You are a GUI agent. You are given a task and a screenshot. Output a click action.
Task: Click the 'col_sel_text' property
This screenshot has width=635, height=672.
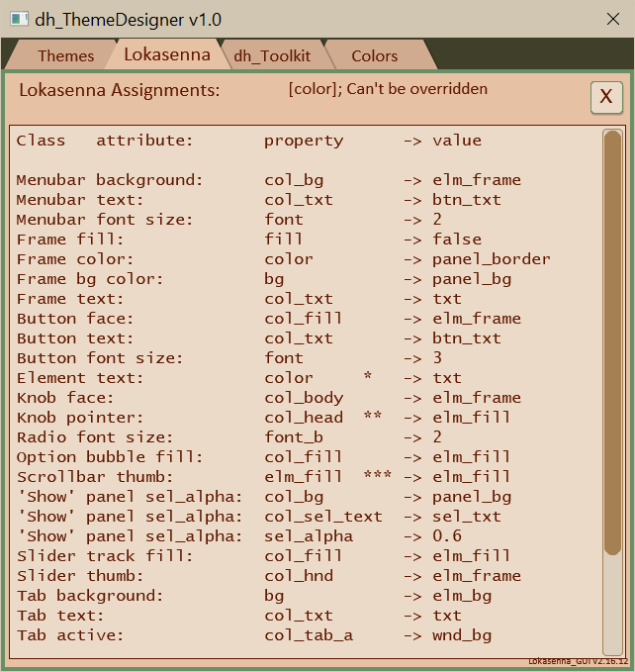[323, 517]
